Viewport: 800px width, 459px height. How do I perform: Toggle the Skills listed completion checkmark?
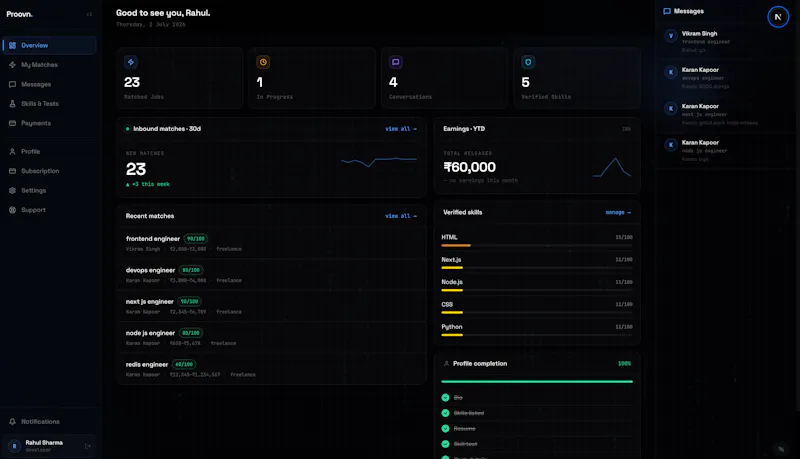[x=445, y=413]
